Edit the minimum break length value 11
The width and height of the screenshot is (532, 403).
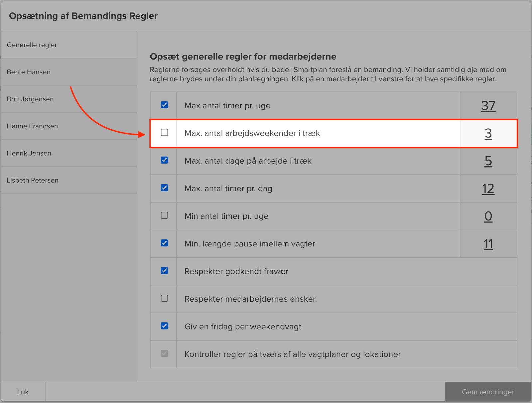click(x=488, y=244)
